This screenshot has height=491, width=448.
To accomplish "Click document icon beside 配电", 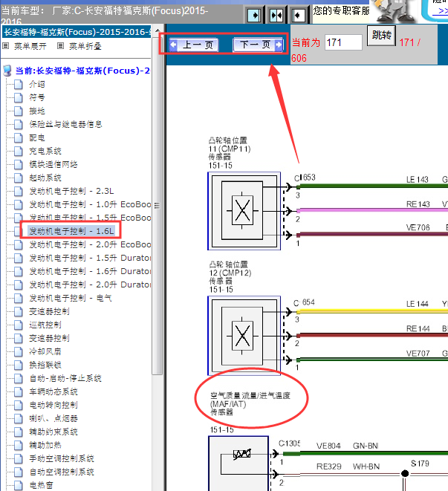I will 19,137.
